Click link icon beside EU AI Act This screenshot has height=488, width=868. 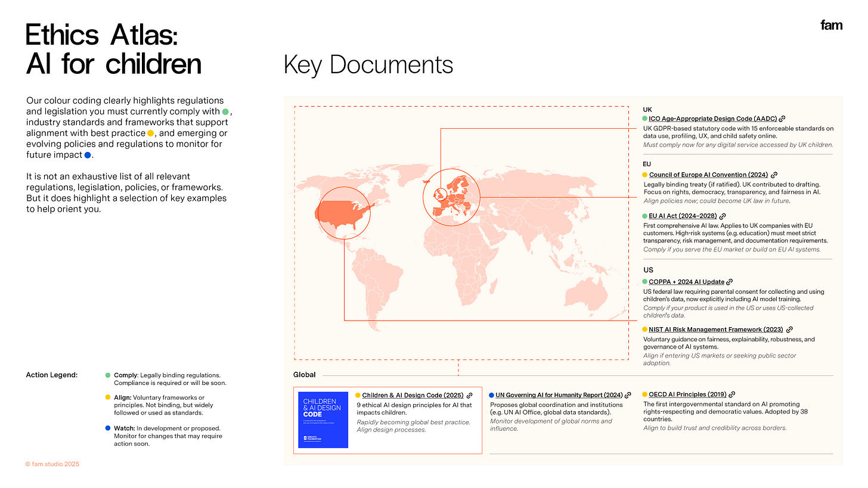pyautogui.click(x=723, y=216)
